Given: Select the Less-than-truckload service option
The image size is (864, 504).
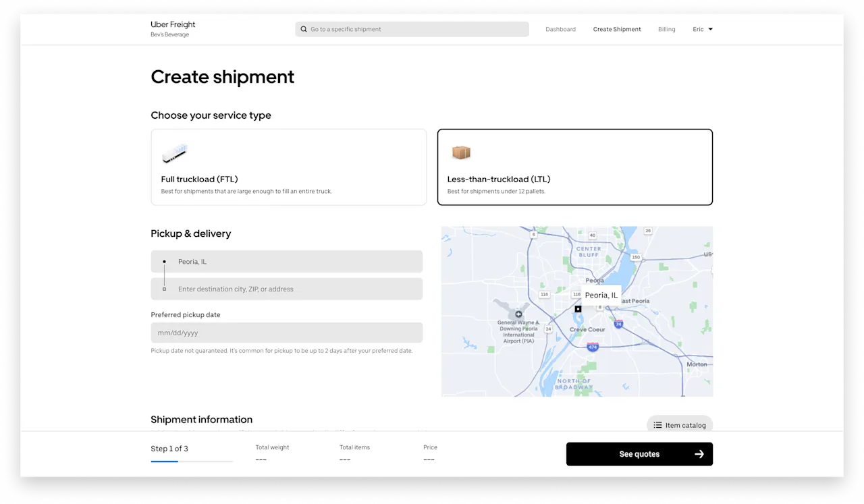Looking at the screenshot, I should coord(575,167).
